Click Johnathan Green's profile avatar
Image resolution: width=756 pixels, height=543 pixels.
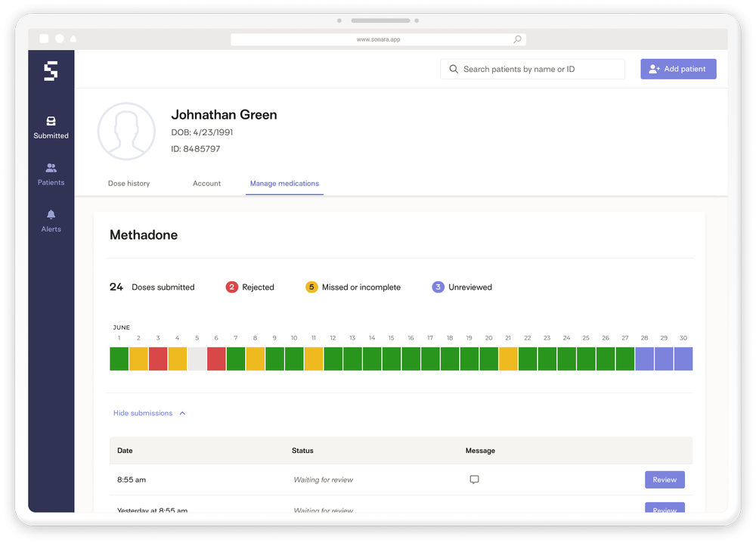126,131
